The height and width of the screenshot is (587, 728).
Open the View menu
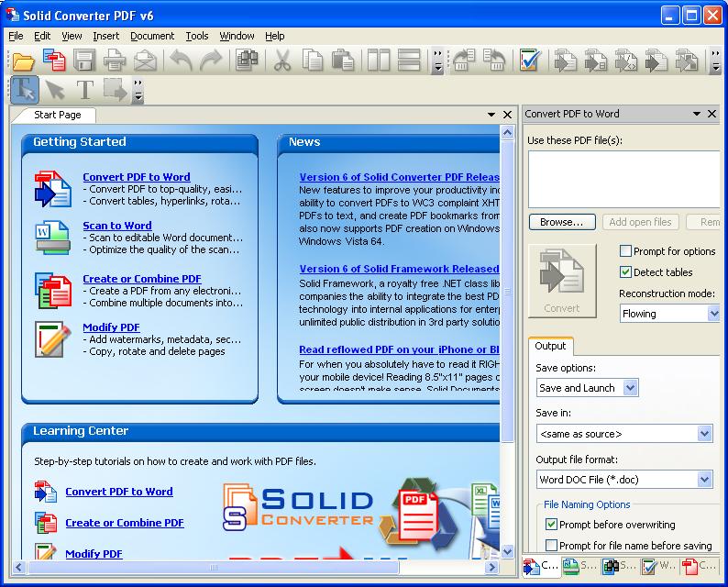(72, 36)
